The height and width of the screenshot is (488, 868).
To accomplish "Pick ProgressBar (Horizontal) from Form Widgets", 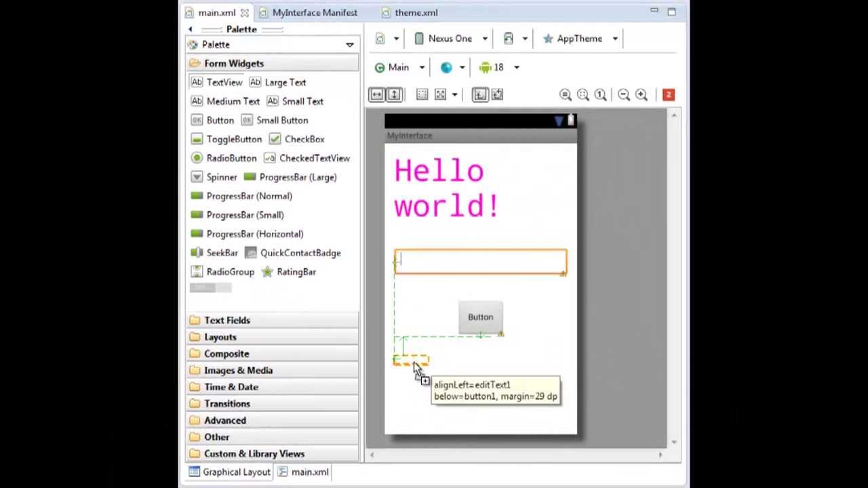I will click(247, 234).
